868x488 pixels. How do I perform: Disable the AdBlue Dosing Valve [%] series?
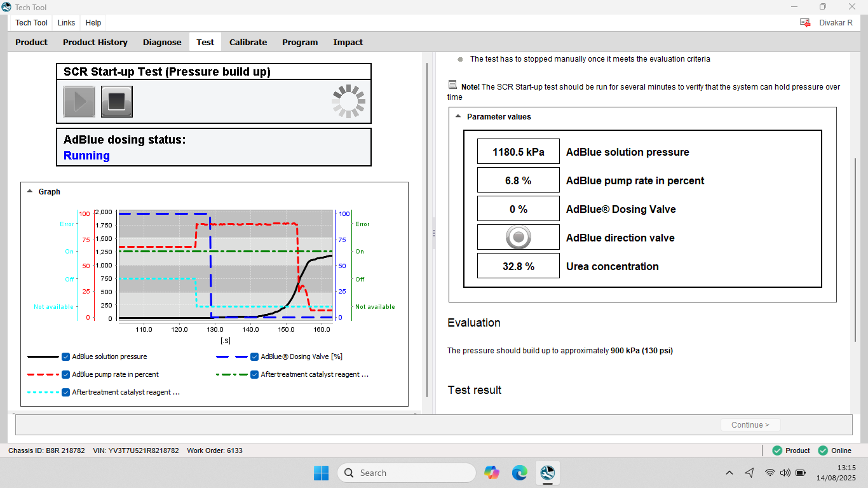(x=254, y=356)
